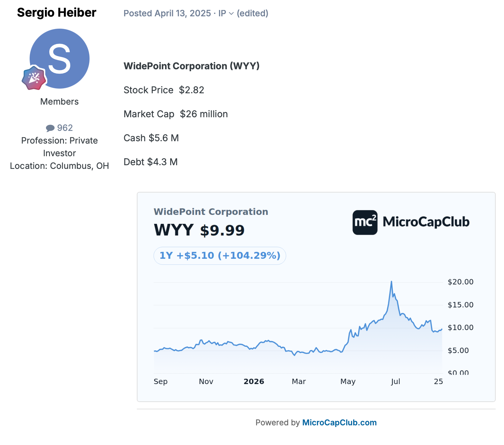Click the 'Sep' axis label

click(x=160, y=382)
